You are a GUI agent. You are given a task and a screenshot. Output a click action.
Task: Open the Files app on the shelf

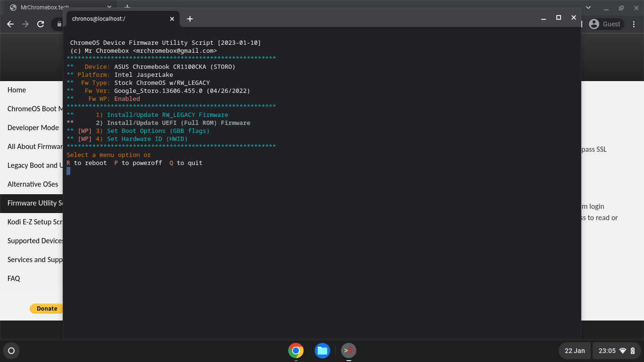coord(322,351)
